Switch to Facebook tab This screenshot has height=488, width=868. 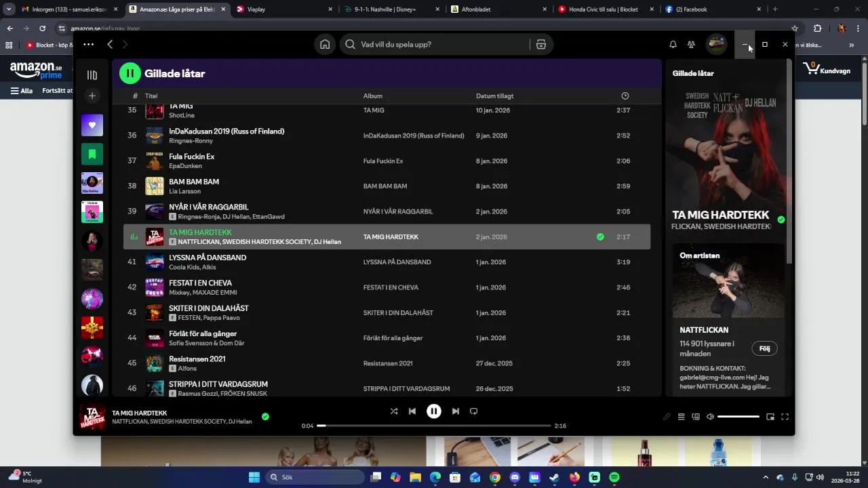(x=713, y=9)
